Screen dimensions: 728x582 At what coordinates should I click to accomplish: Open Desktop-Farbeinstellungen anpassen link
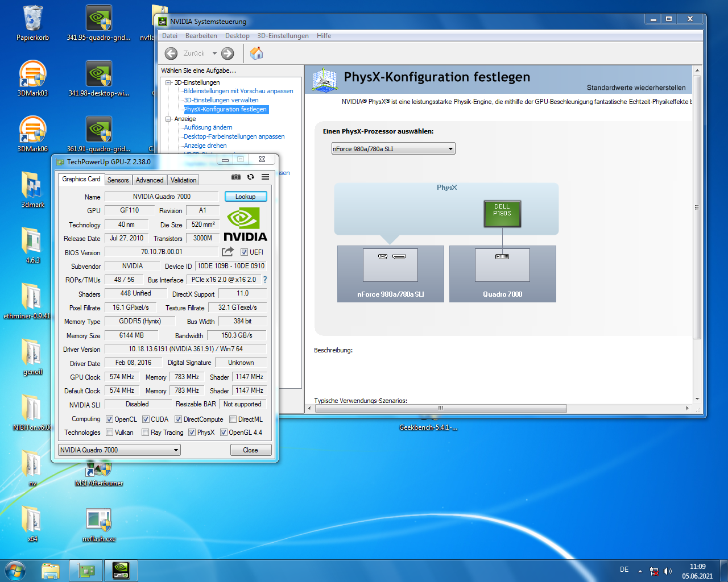point(234,136)
